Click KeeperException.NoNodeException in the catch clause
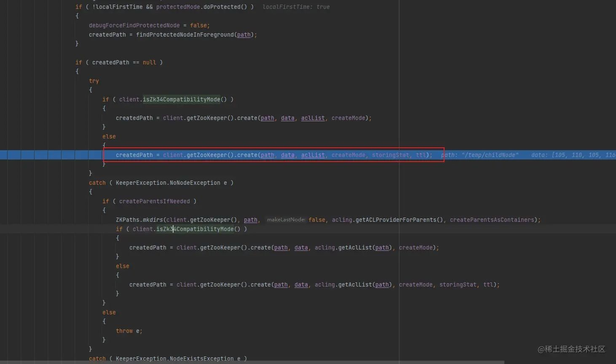The height and width of the screenshot is (364, 616). tap(168, 183)
